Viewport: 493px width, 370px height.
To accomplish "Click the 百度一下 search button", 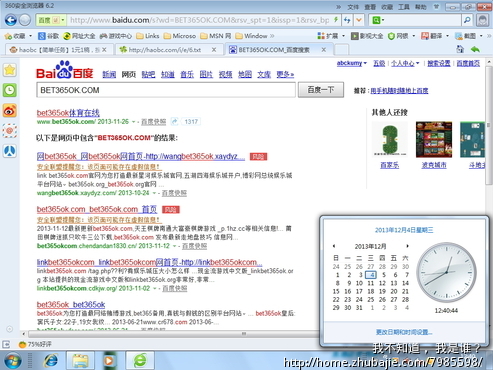I will [x=321, y=90].
